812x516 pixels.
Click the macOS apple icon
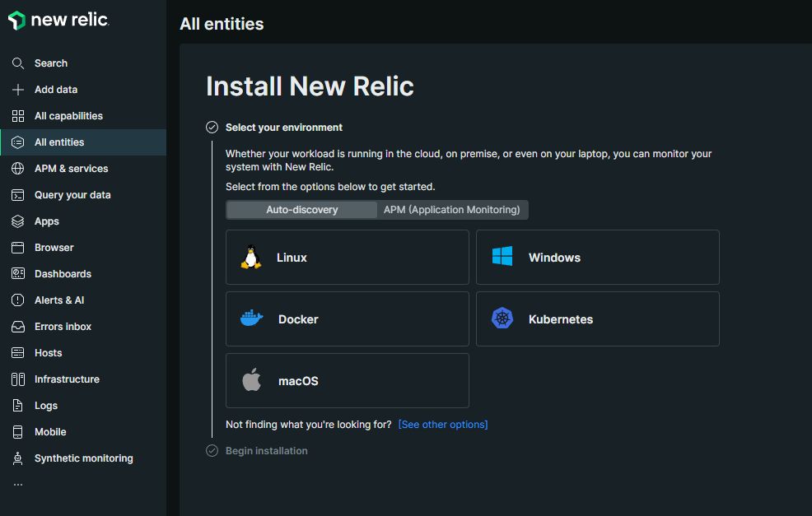(252, 380)
